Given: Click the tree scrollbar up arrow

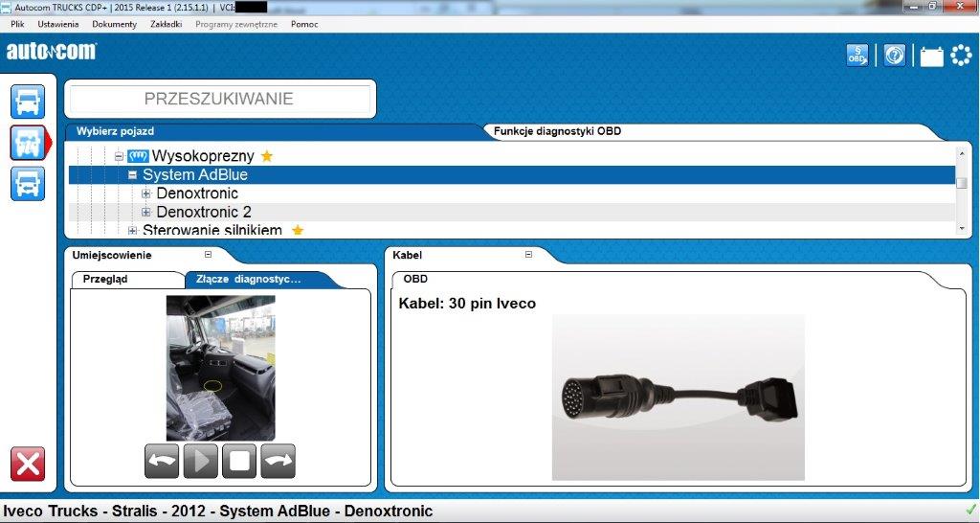Looking at the screenshot, I should click(961, 153).
